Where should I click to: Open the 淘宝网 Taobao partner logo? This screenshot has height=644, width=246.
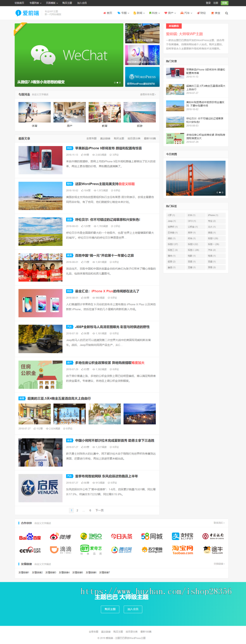click(x=183, y=550)
